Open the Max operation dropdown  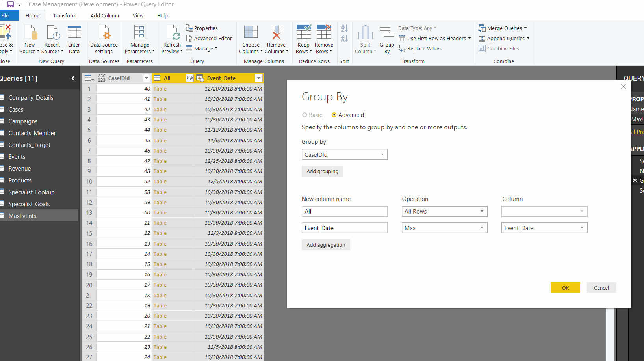tap(445, 228)
